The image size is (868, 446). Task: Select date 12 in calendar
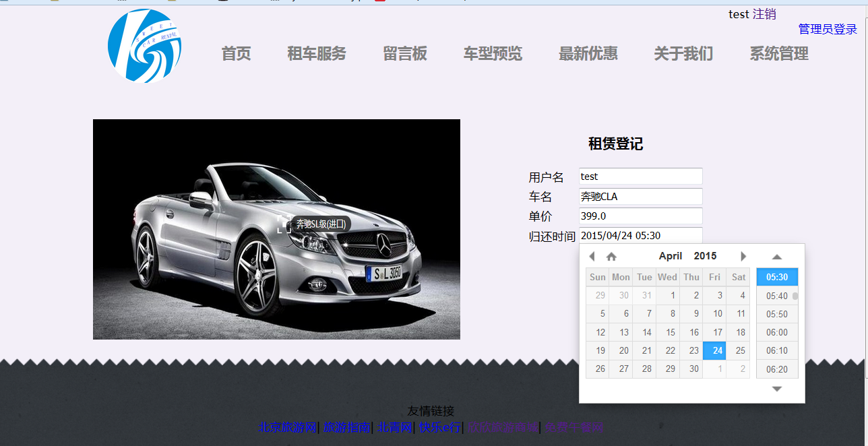(598, 332)
